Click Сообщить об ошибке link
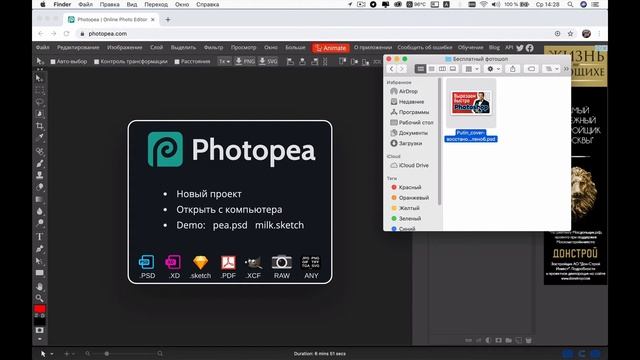This screenshot has height=360, width=640. tap(424, 48)
